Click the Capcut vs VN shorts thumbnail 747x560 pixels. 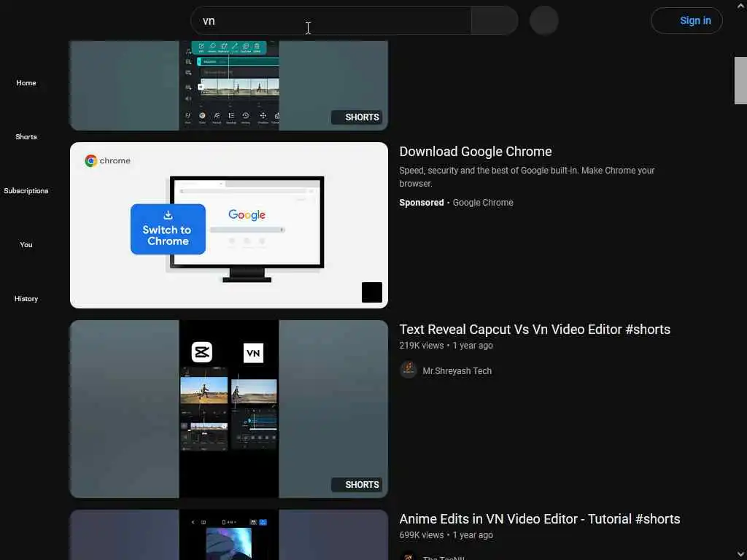[x=229, y=409]
